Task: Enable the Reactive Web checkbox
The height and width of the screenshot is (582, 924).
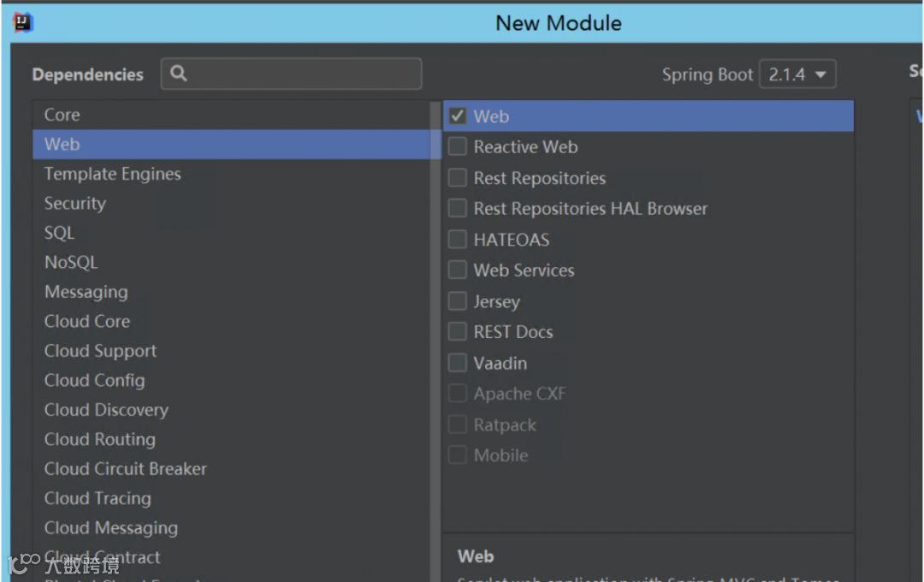Action: tap(457, 146)
